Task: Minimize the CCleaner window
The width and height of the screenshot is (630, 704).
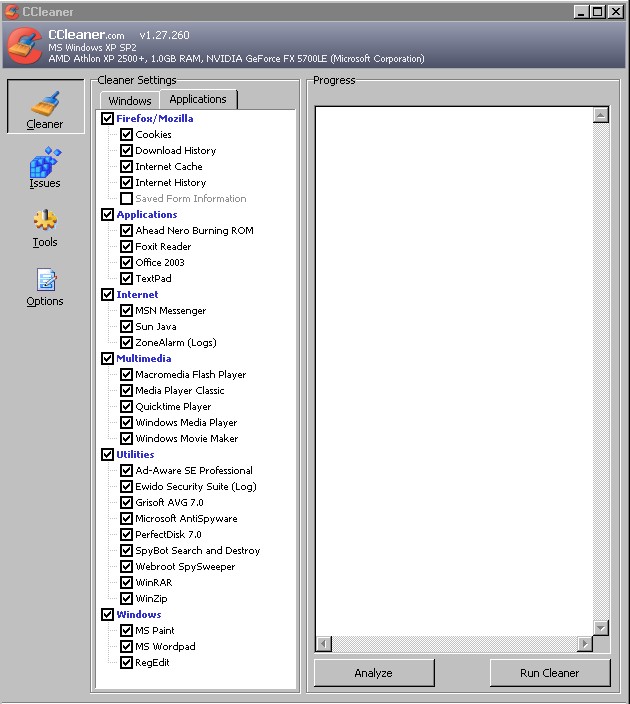Action: coord(582,12)
